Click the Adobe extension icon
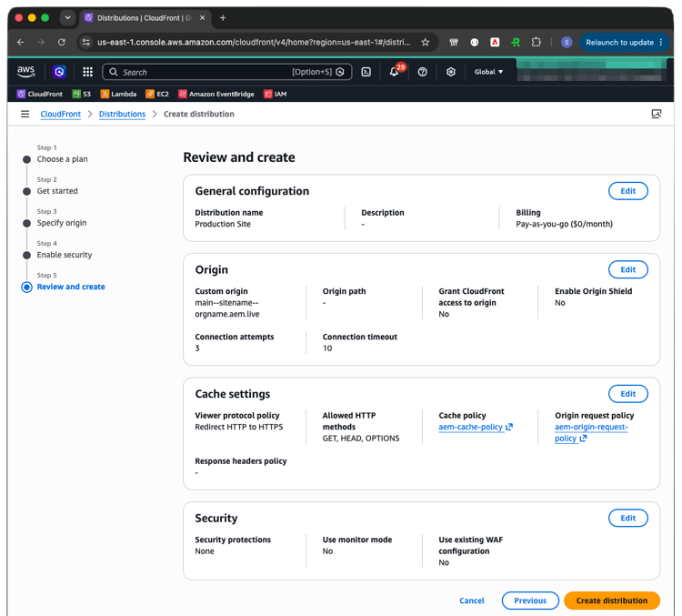 coord(495,42)
